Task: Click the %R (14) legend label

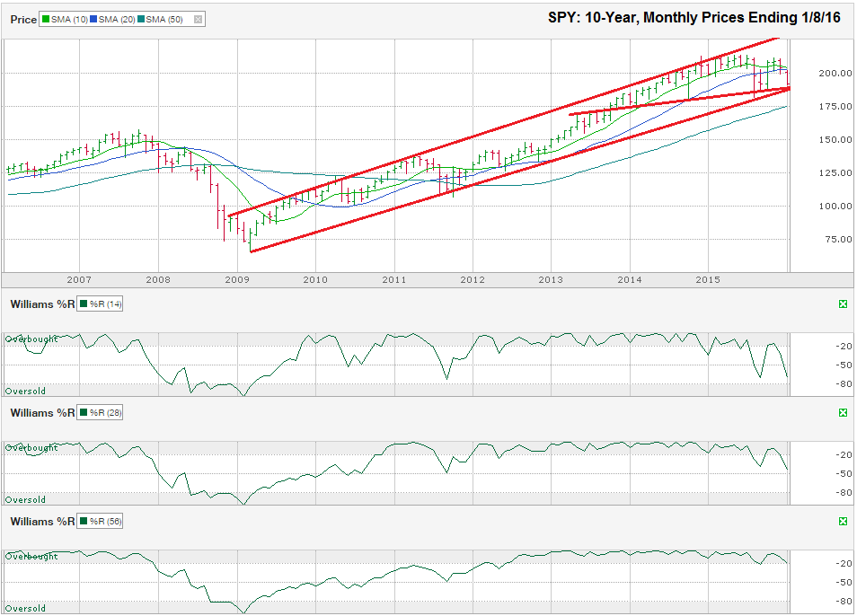Action: tap(105, 304)
